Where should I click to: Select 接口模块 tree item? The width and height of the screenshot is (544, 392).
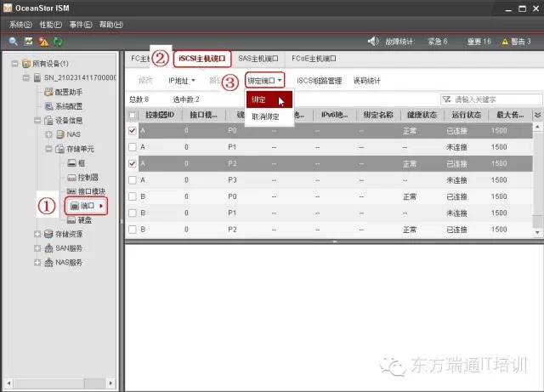[x=86, y=191]
